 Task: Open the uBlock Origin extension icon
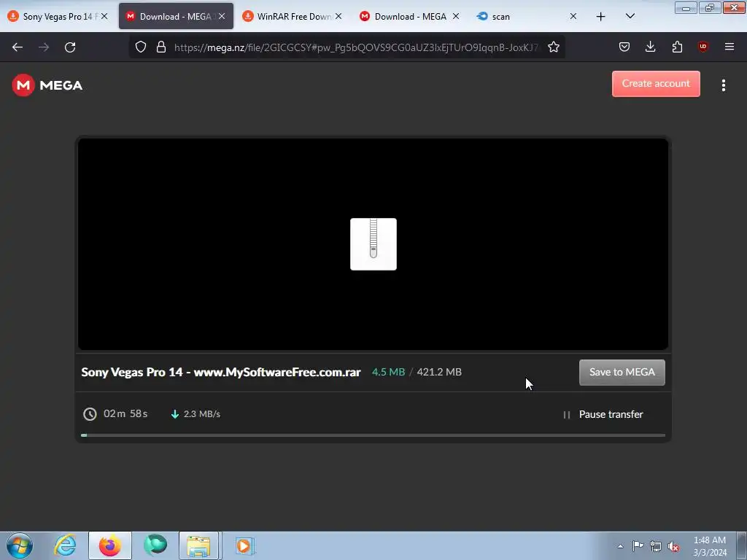[703, 47]
